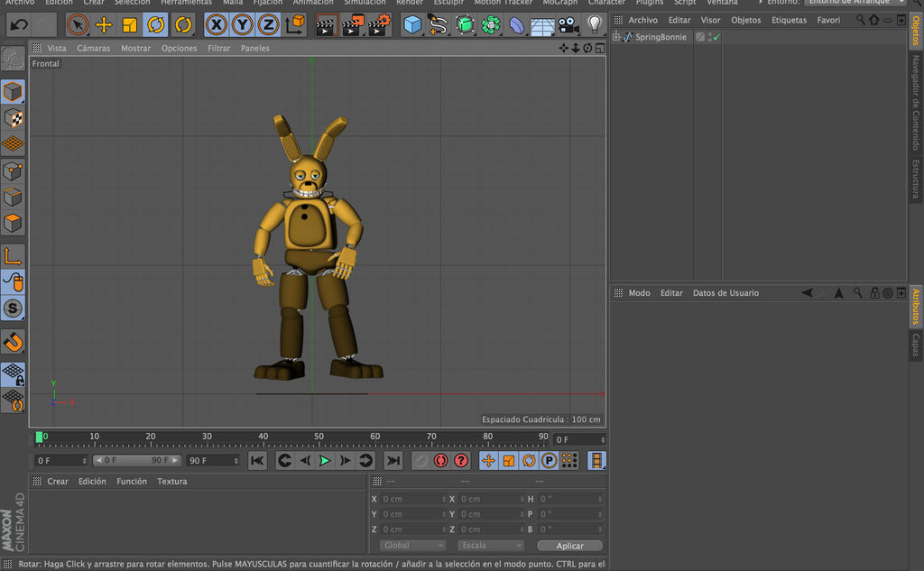This screenshot has width=924, height=571.
Task: Toggle Enable Snap S button
Action: pos(13,309)
